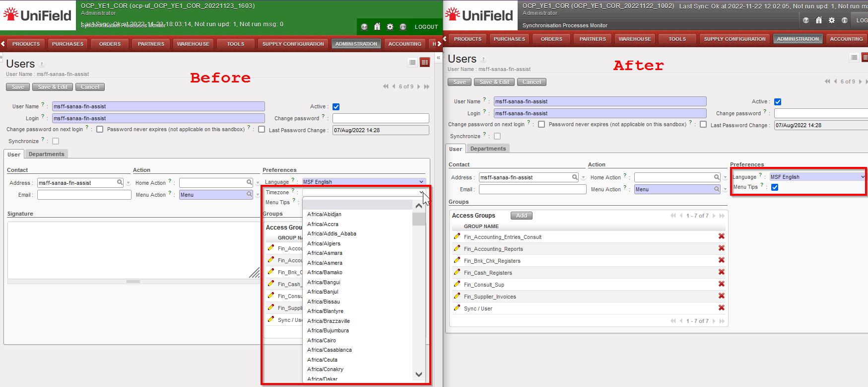Tick Password never expires checkbox in Before window

tap(262, 129)
